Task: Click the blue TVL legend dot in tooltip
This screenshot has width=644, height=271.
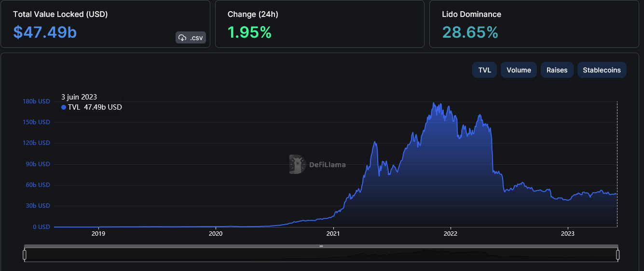Action: coord(64,107)
